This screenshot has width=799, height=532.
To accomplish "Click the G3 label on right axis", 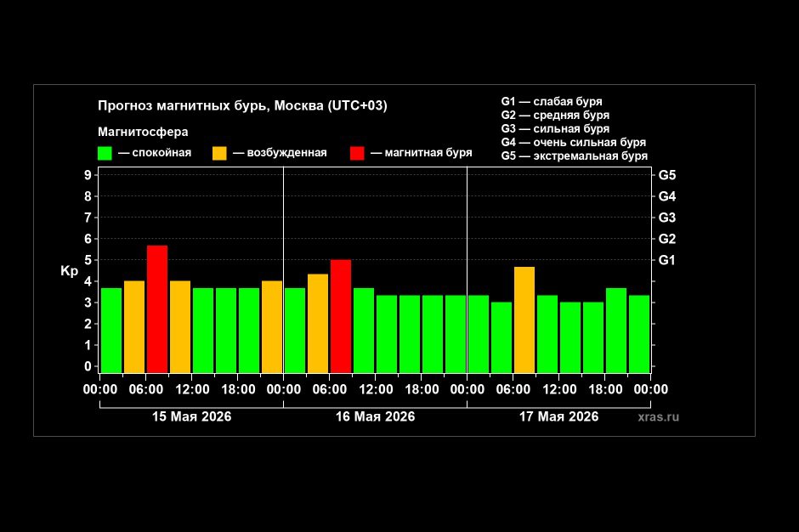I will [667, 218].
